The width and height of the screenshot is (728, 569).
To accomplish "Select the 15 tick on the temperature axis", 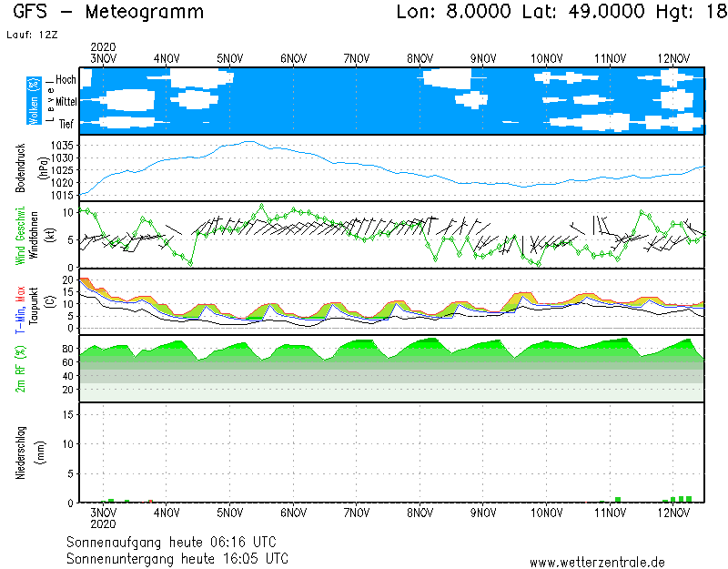I will (68, 292).
